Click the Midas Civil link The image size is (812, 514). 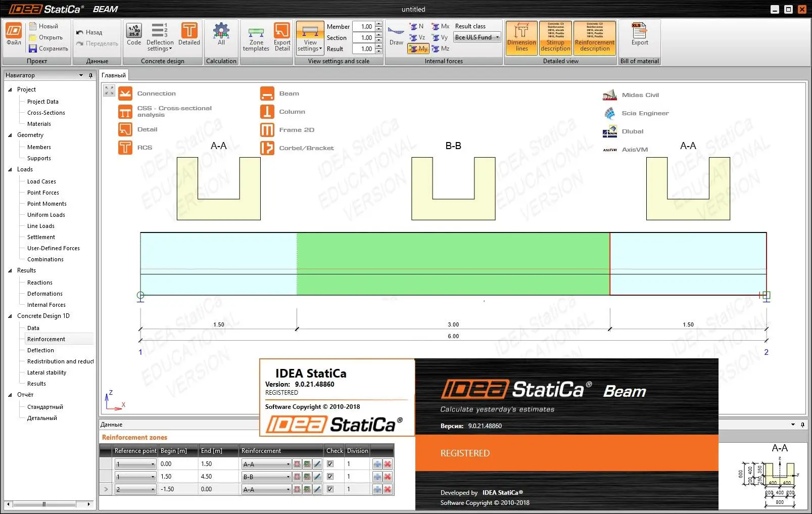tap(631, 95)
